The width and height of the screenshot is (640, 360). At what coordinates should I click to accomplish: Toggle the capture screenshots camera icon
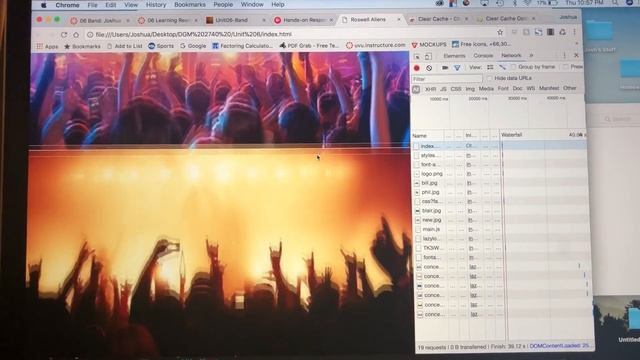point(445,68)
